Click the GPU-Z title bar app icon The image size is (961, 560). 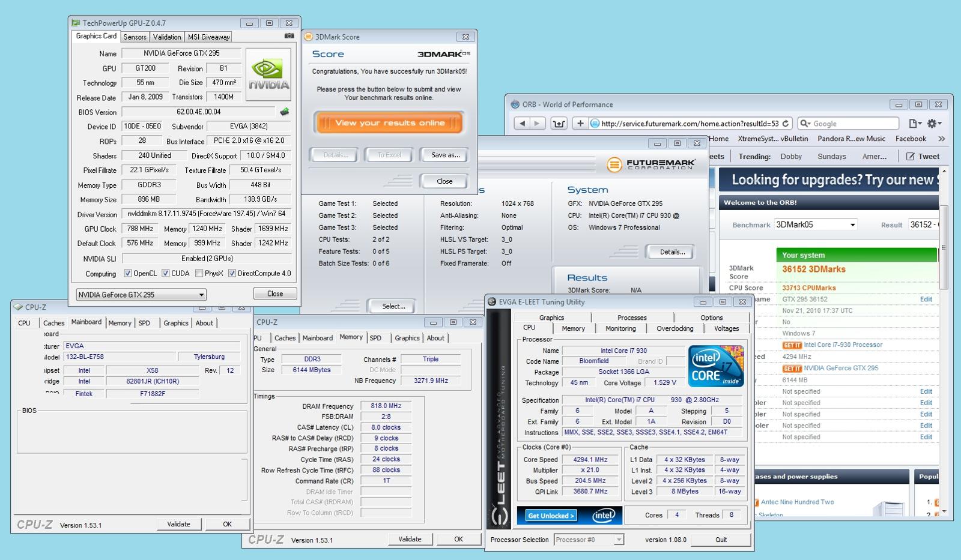pos(76,23)
